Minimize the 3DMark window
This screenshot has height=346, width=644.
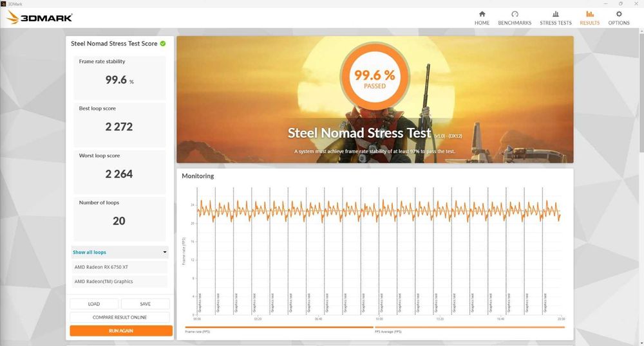click(x=606, y=4)
